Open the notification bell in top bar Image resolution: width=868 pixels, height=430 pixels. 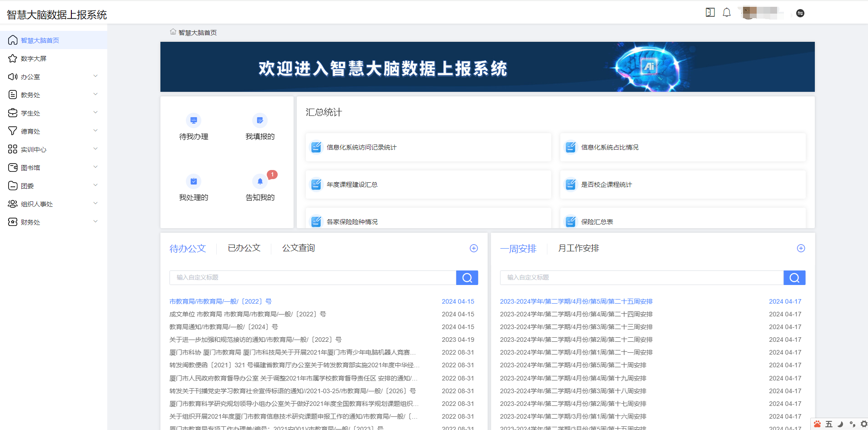(x=726, y=13)
